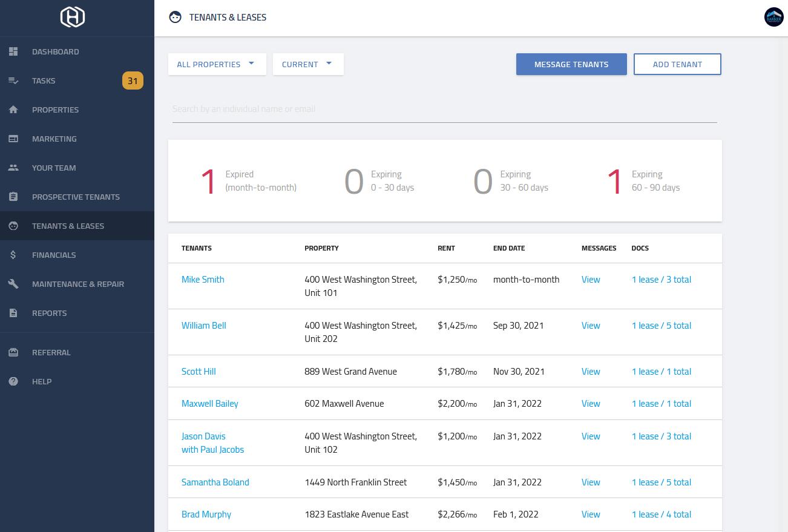Click the Tasks checklist icon
The height and width of the screenshot is (532, 788).
13,80
